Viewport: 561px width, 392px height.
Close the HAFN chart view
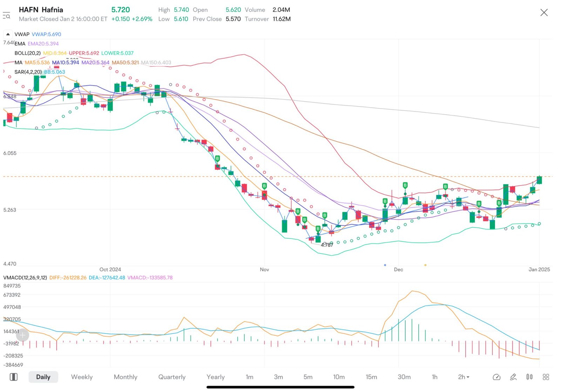coord(544,13)
